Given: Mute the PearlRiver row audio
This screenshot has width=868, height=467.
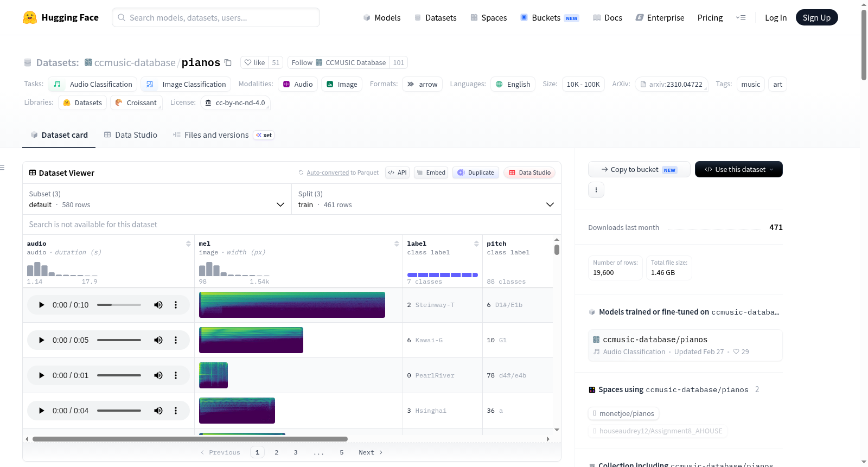Looking at the screenshot, I should click(158, 375).
